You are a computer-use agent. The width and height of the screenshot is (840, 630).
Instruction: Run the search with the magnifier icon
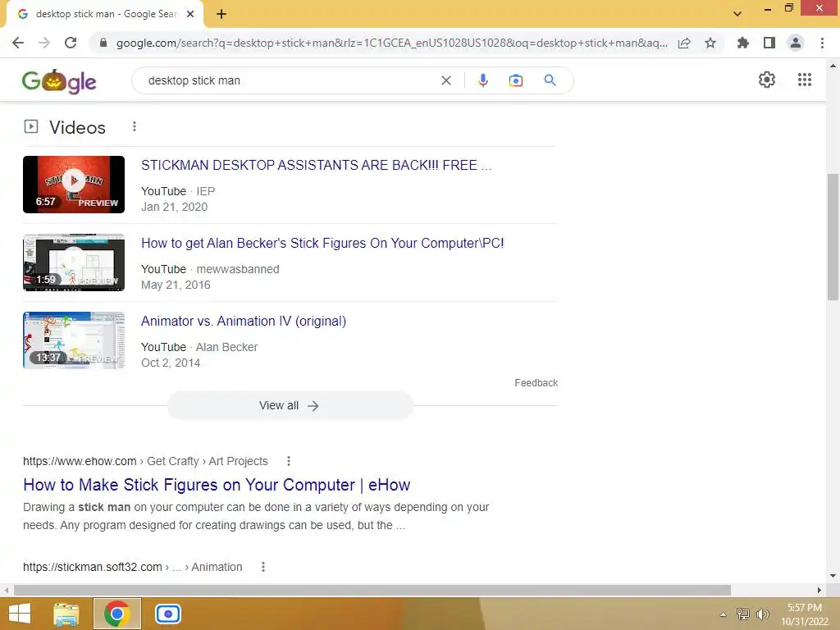point(550,80)
